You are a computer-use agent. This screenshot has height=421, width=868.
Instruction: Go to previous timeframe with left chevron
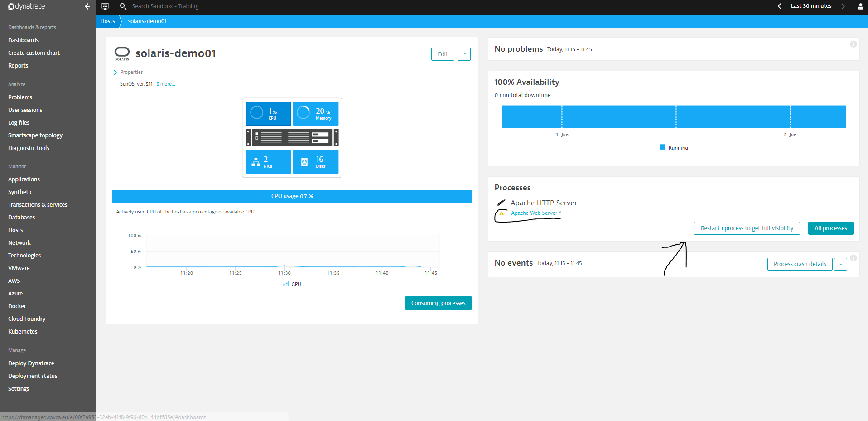[x=779, y=6]
